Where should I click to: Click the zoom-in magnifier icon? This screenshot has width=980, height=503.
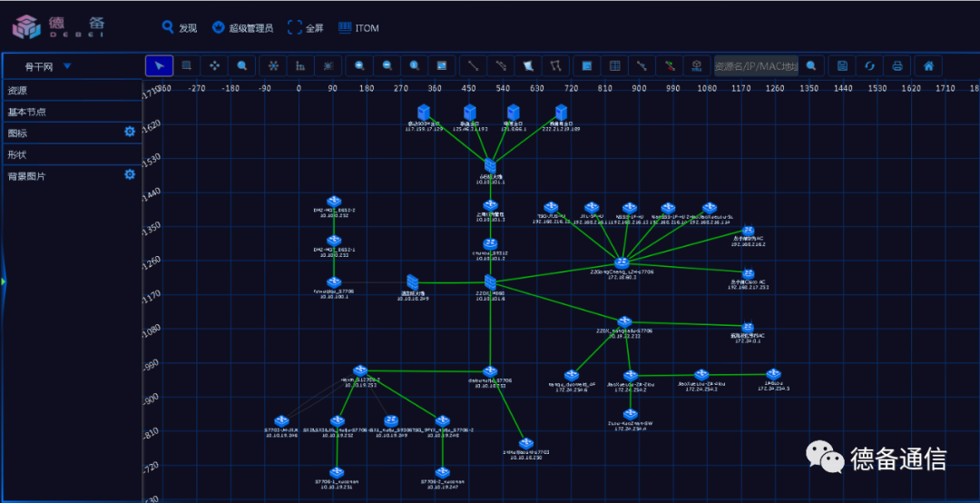coord(359,65)
